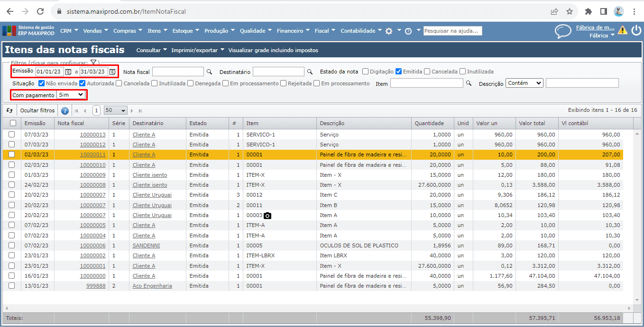Open nota fiscal 10000013 link

92,135
